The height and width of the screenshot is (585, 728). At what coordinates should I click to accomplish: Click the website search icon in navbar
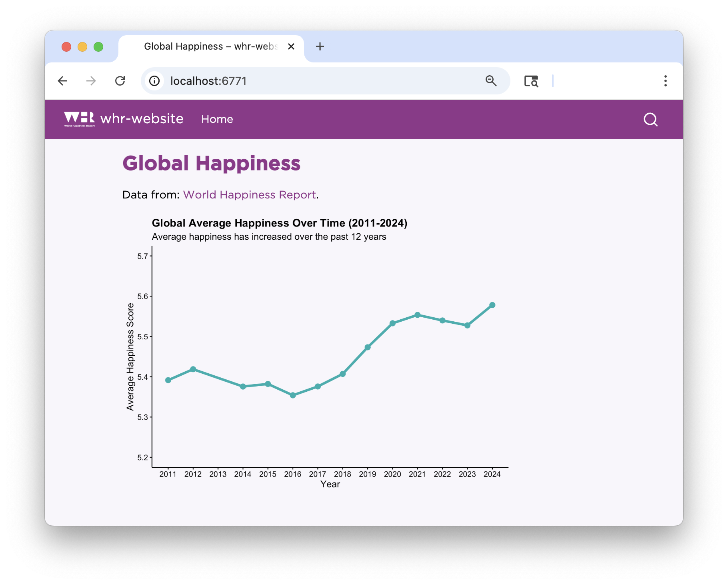tap(650, 120)
